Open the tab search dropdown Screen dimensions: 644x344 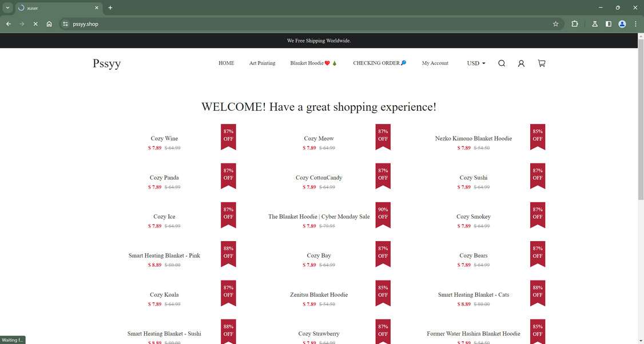click(x=7, y=8)
